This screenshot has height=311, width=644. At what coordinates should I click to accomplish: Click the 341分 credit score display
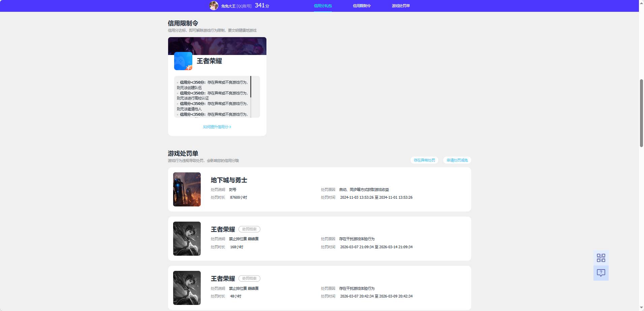point(261,5)
